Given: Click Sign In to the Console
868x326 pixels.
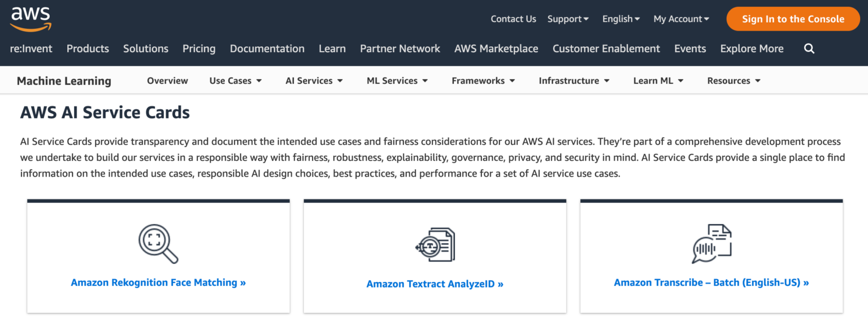Looking at the screenshot, I should tap(793, 19).
